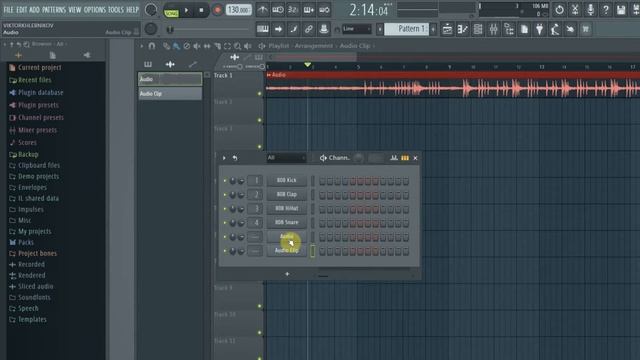This screenshot has width=640, height=360.
Task: Open the TOOLS menu
Action: click(116, 9)
